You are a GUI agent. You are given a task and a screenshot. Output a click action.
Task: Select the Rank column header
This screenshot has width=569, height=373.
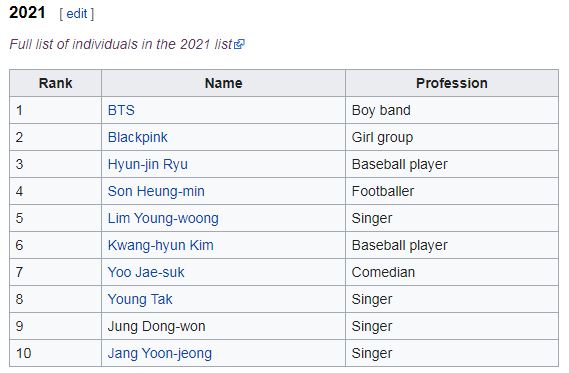pyautogui.click(x=56, y=83)
